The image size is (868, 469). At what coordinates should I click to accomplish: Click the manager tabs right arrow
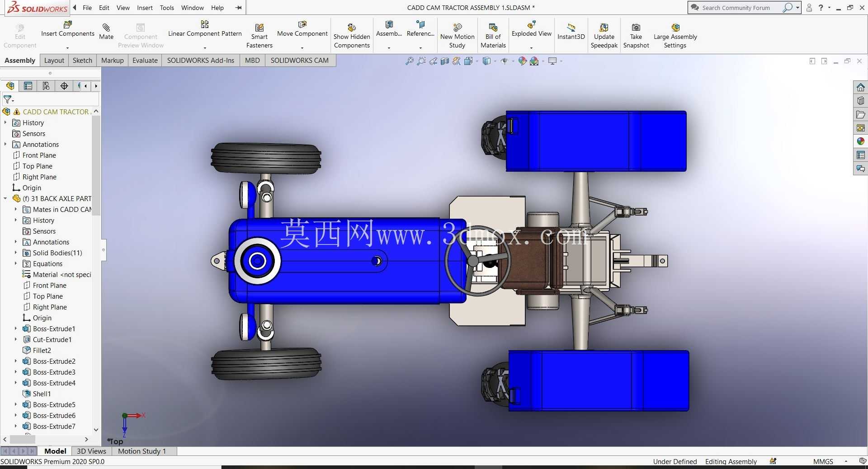click(96, 86)
